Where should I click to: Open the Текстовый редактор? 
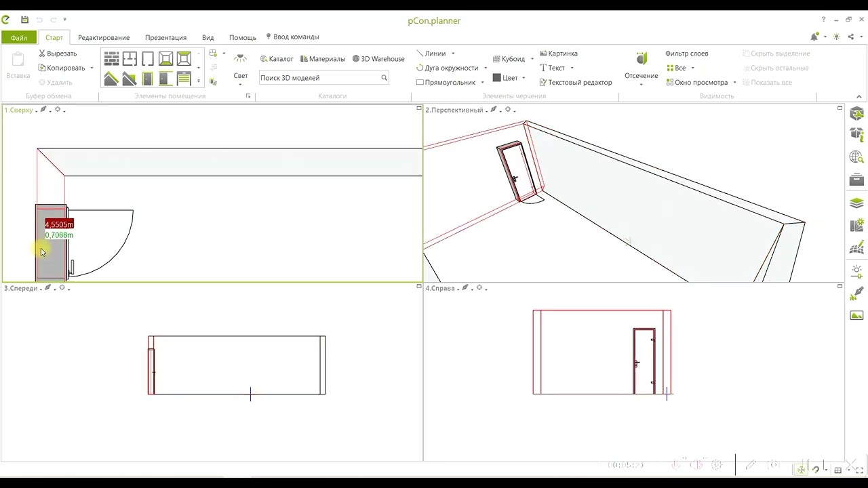[x=576, y=83]
